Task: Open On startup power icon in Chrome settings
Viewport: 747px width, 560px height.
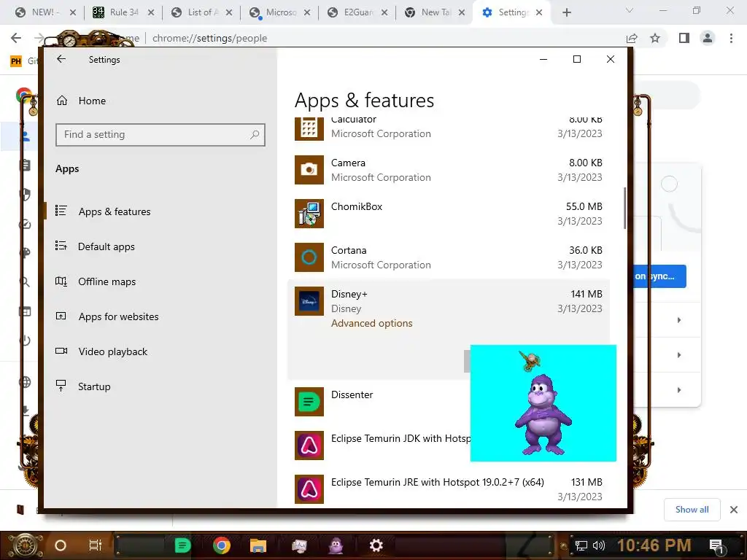Action: [26, 341]
